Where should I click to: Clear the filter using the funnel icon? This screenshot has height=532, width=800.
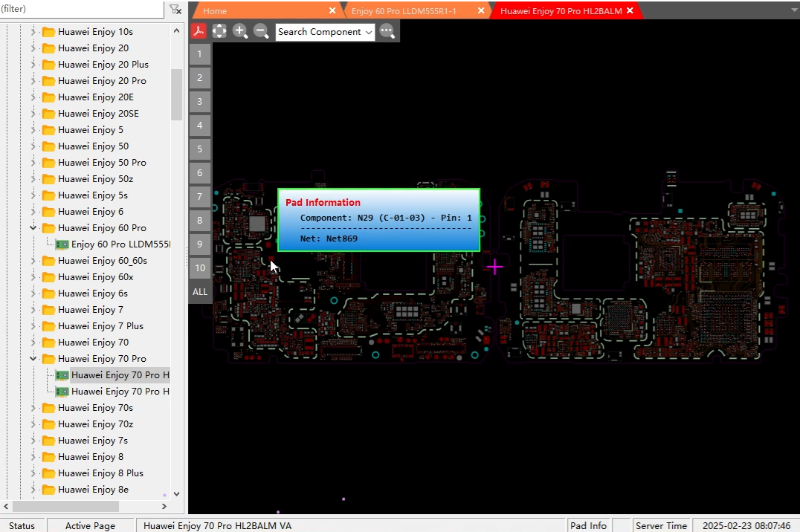pyautogui.click(x=175, y=9)
